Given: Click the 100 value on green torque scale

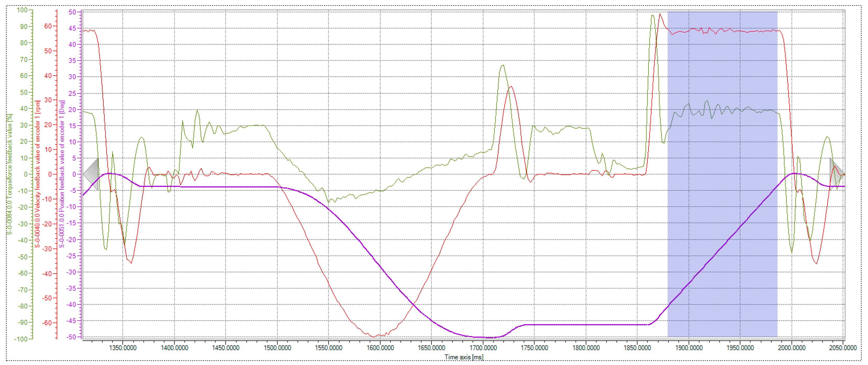Looking at the screenshot, I should pos(22,10).
